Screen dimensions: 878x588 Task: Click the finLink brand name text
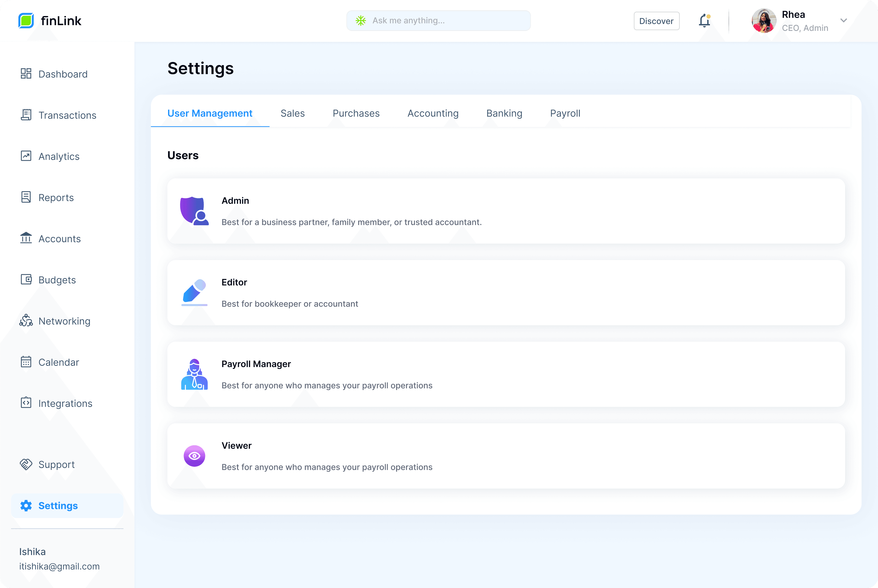61,21
